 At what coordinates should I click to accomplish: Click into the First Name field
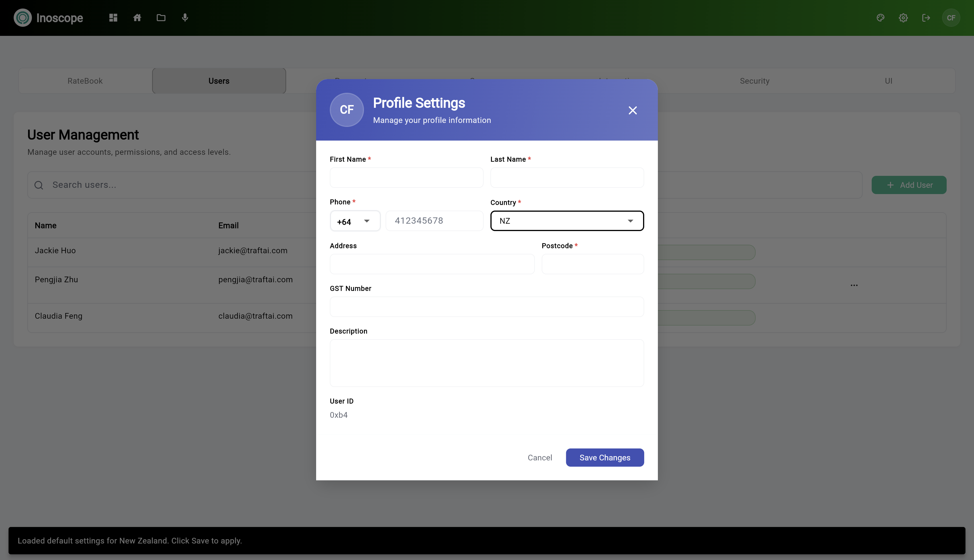tap(406, 177)
